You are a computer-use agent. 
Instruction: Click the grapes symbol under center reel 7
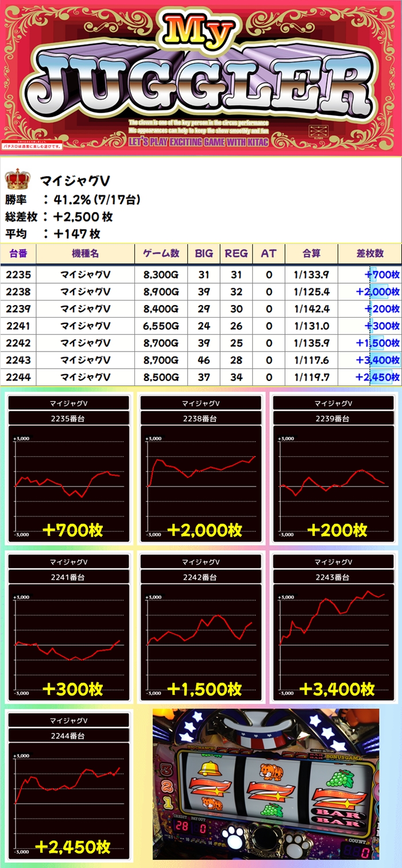[x=272, y=811]
